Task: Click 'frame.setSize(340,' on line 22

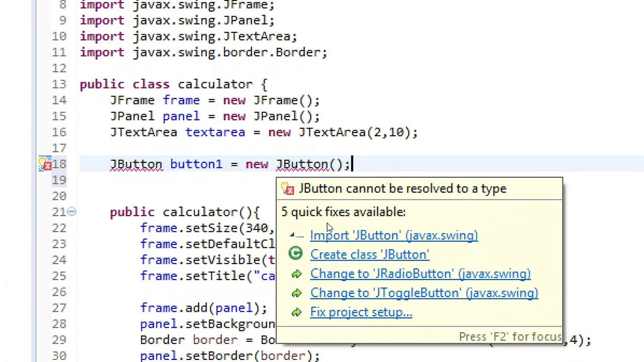Action: point(207,228)
